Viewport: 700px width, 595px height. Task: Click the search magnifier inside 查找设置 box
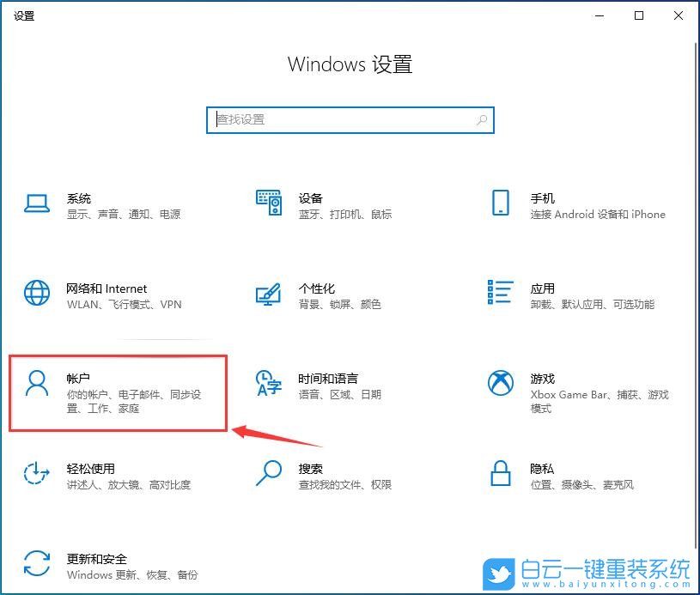tap(481, 120)
